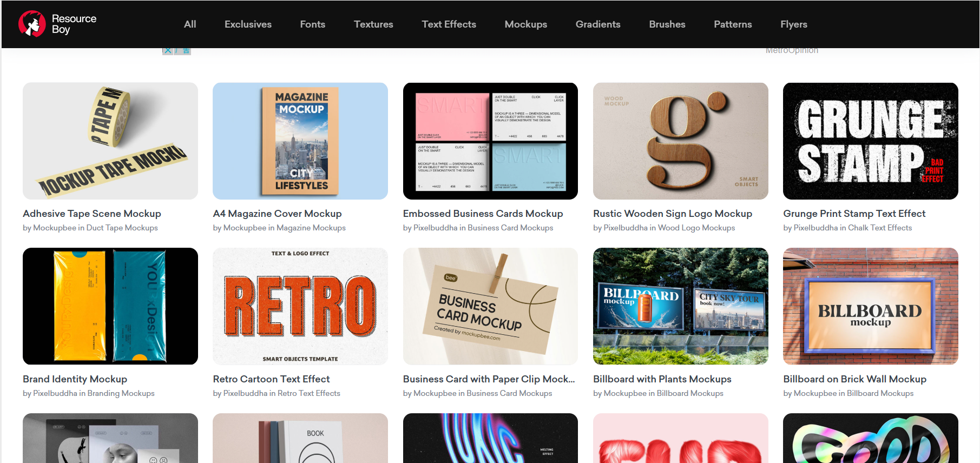View Grunge Stamp text effect thumbnail

871,141
